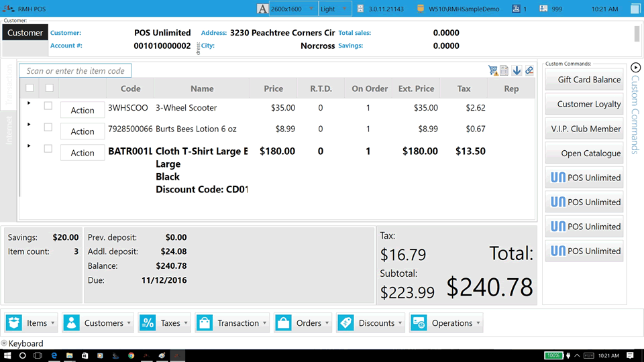644x362 pixels.
Task: Click the register icon beside number 1
Action: [516, 9]
